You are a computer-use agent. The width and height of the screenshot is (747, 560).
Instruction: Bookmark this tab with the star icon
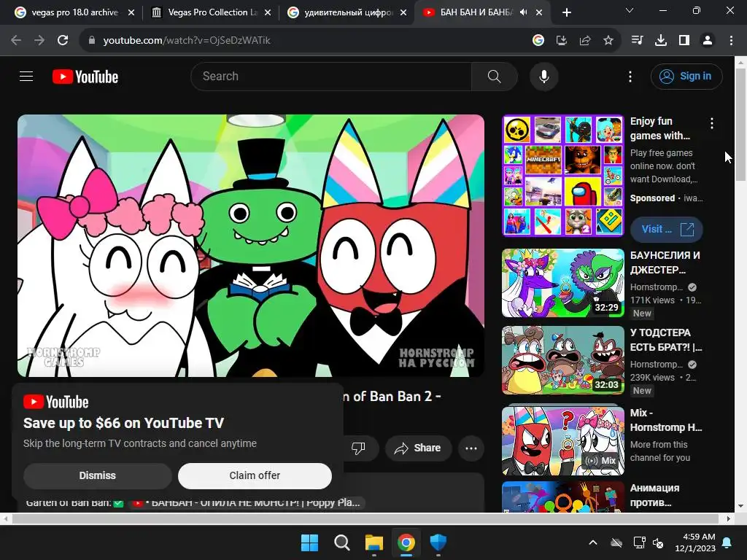(608, 41)
